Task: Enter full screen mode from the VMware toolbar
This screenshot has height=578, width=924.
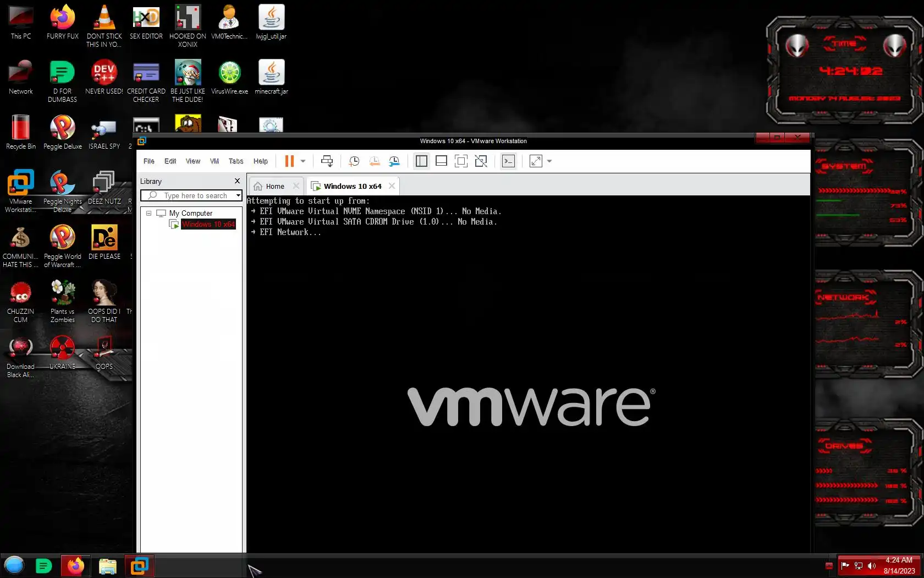Action: [461, 161]
